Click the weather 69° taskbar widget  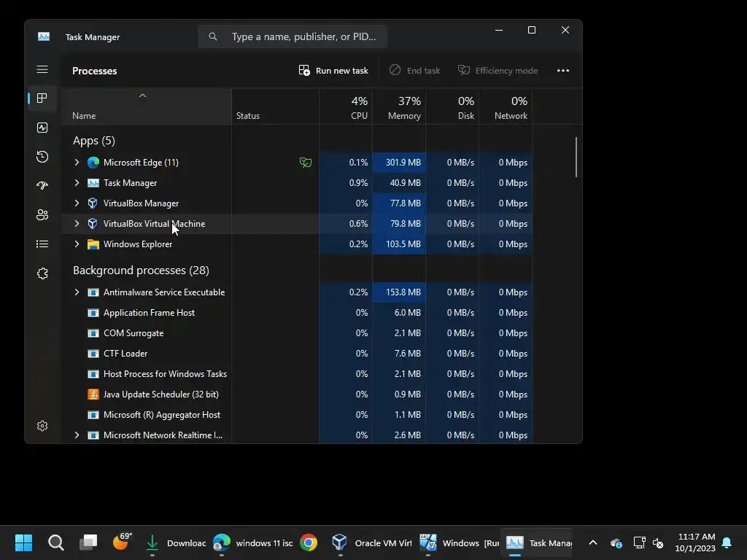pos(122,542)
